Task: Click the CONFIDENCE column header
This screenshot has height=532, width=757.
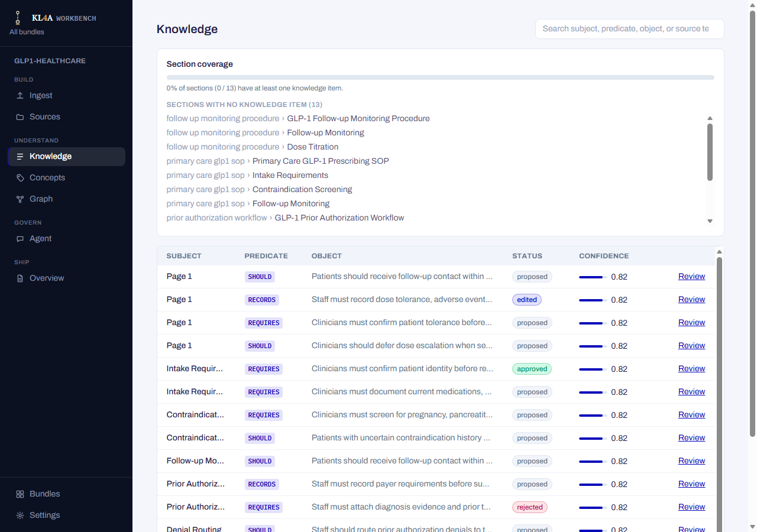Action: tap(604, 256)
